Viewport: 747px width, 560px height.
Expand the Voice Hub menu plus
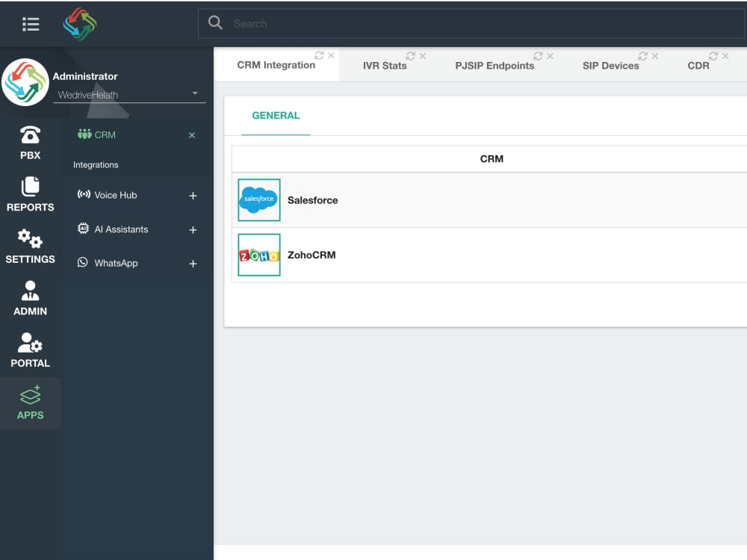pos(193,196)
